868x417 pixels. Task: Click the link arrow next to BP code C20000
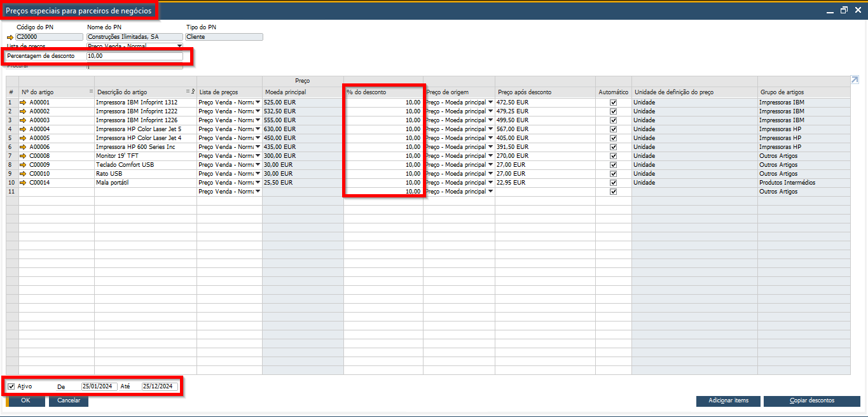click(x=10, y=37)
